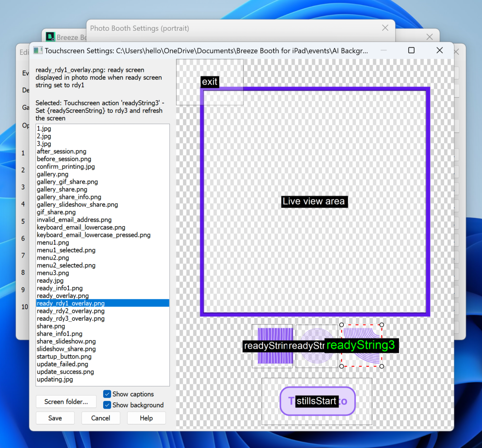This screenshot has width=482, height=448.
Task: Click the Live view area label
Action: pyautogui.click(x=314, y=201)
